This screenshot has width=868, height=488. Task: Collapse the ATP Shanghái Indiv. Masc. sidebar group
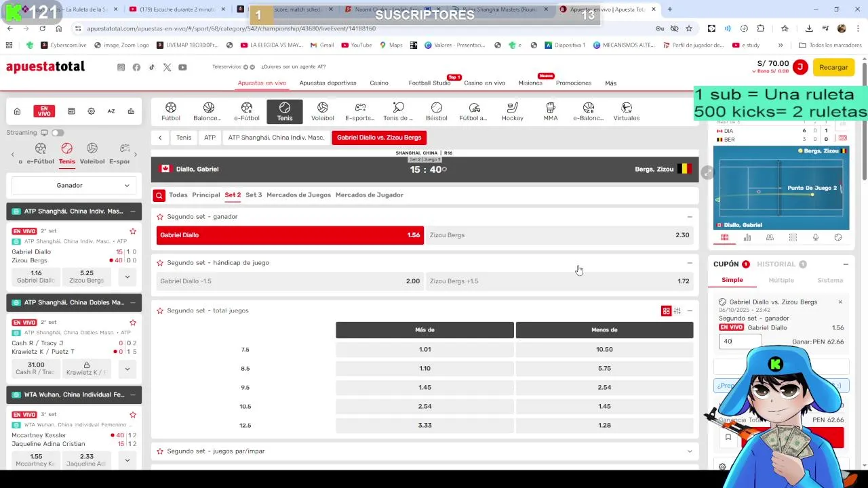point(132,211)
